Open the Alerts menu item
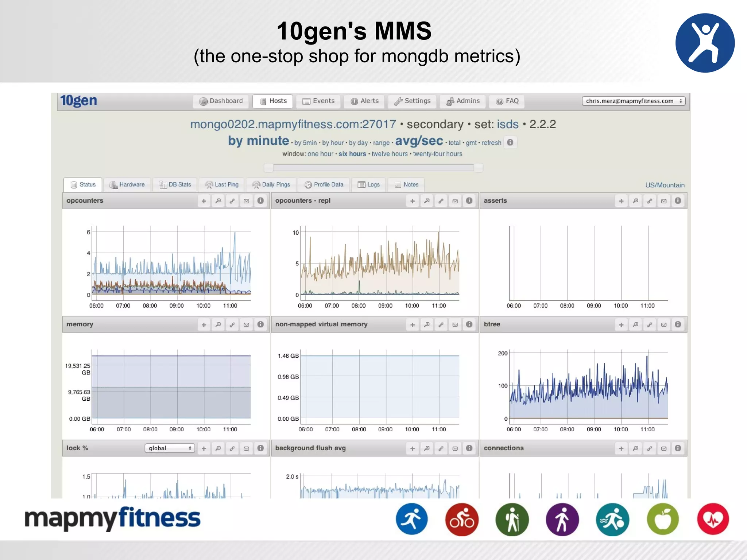The image size is (747, 560). point(364,101)
